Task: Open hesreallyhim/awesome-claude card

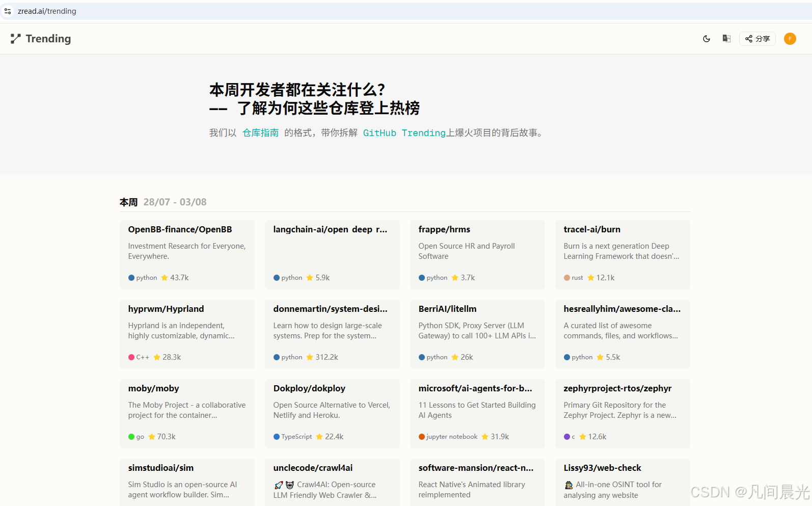Action: click(x=622, y=334)
